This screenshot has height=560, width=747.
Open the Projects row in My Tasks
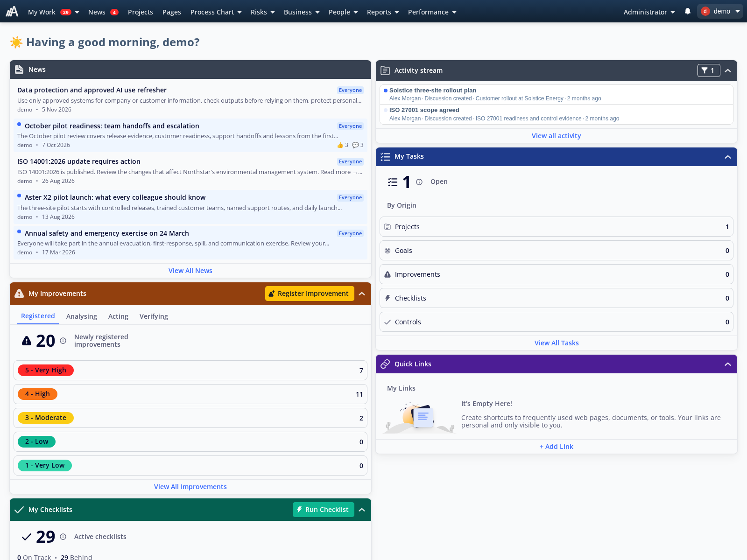(557, 227)
